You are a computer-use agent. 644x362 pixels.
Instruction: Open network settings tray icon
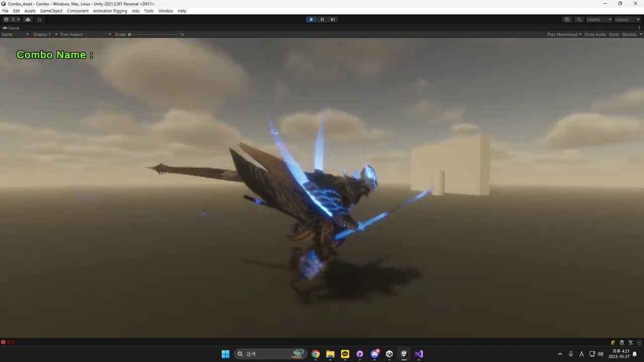coord(592,354)
